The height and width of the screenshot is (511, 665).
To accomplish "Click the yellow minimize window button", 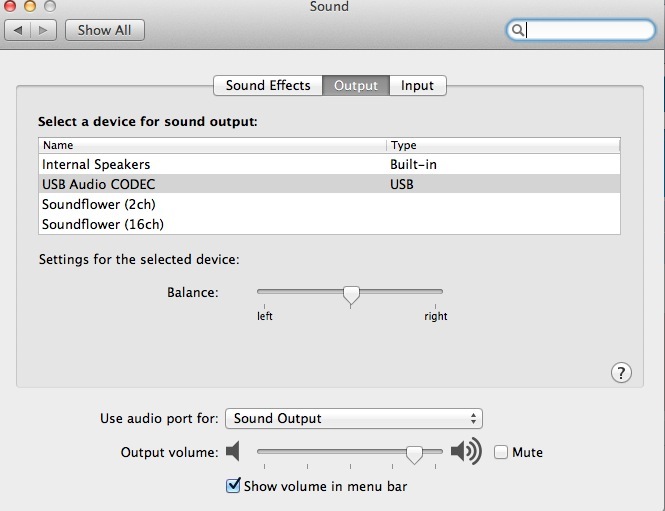I will 30,6.
